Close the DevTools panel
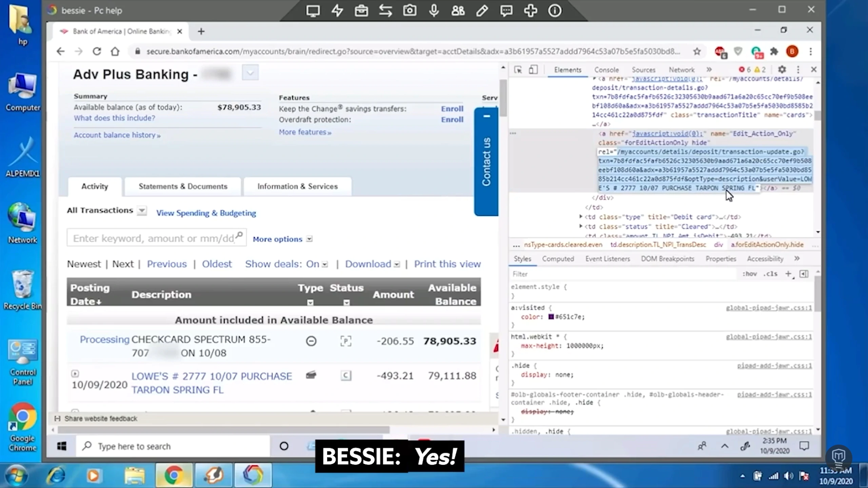 tap(813, 69)
